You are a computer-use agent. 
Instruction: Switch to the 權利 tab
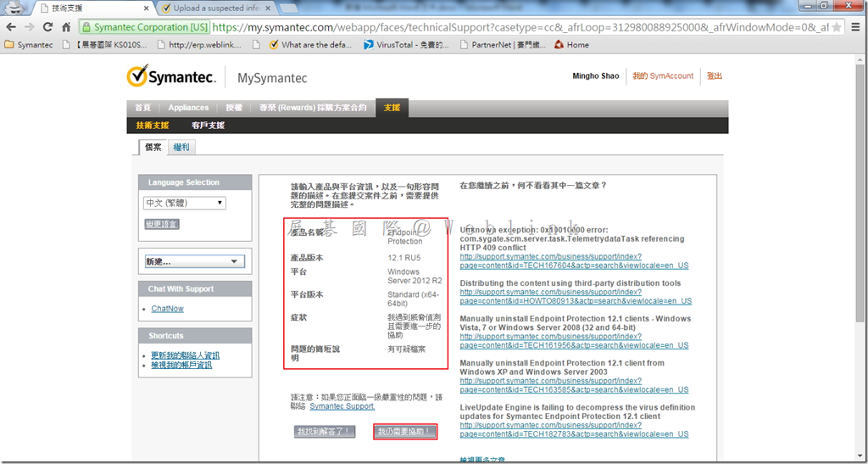point(182,148)
